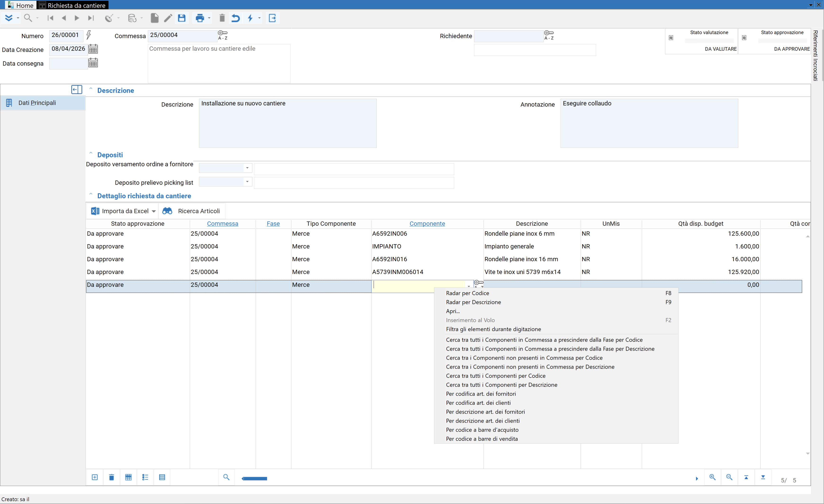This screenshot has height=504, width=824.
Task: Click the satellite dish toolbar icon
Action: pos(109,18)
